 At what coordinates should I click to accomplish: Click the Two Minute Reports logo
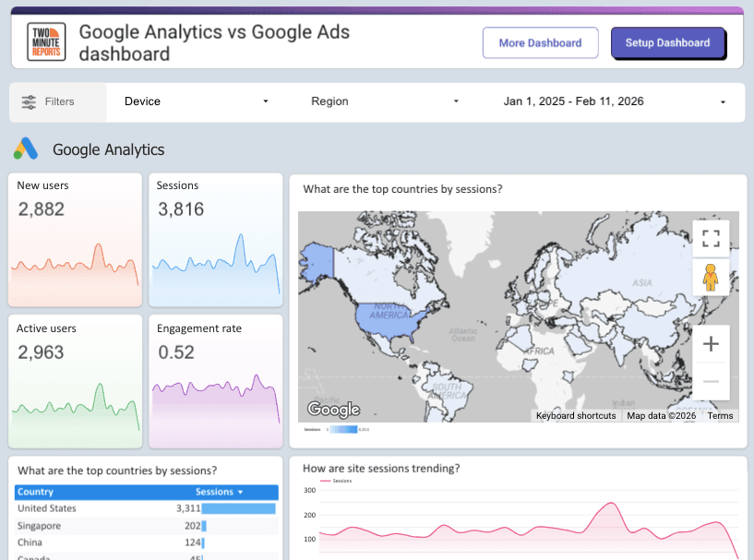click(44, 42)
